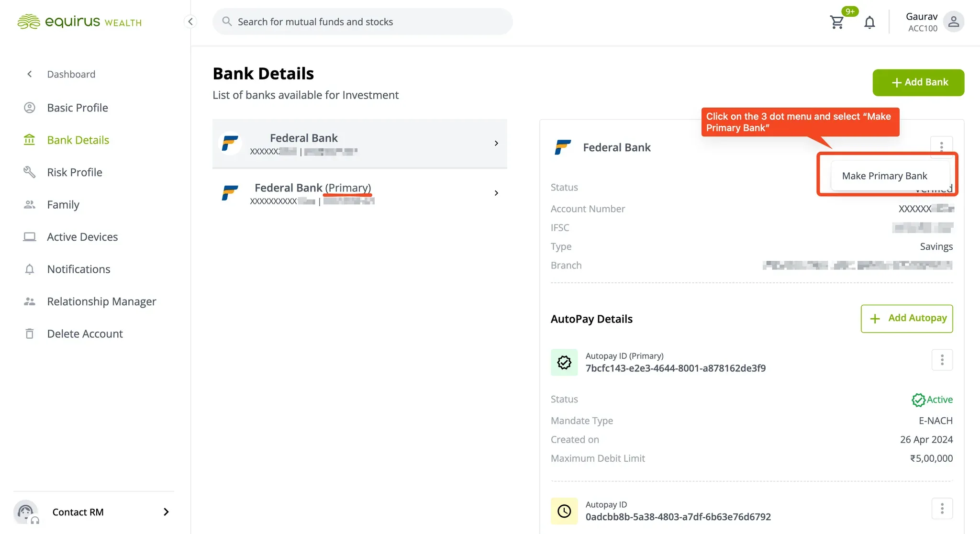
Task: Open three-dot menu for Autopay 0adcbb8b
Action: [942, 509]
